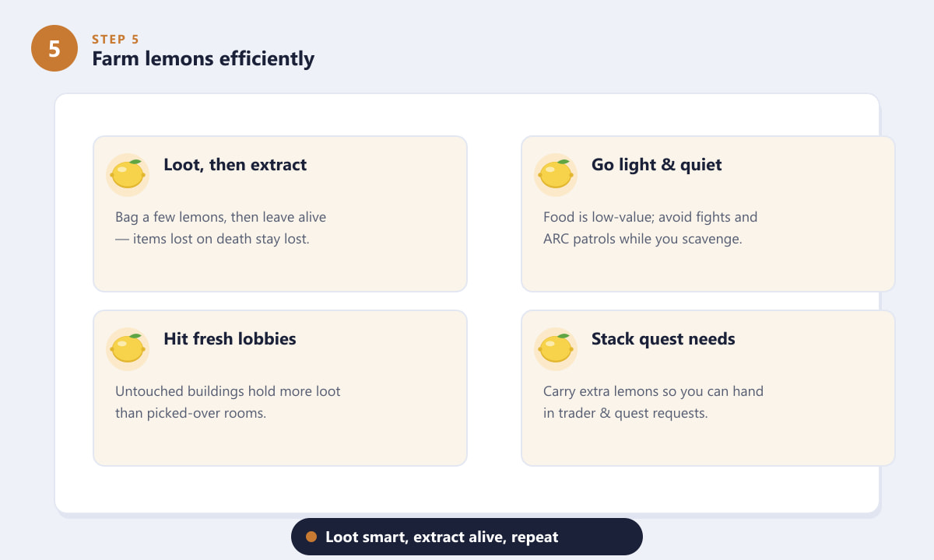
Task: Click text about avoiding ARC patrols
Action: 642,239
